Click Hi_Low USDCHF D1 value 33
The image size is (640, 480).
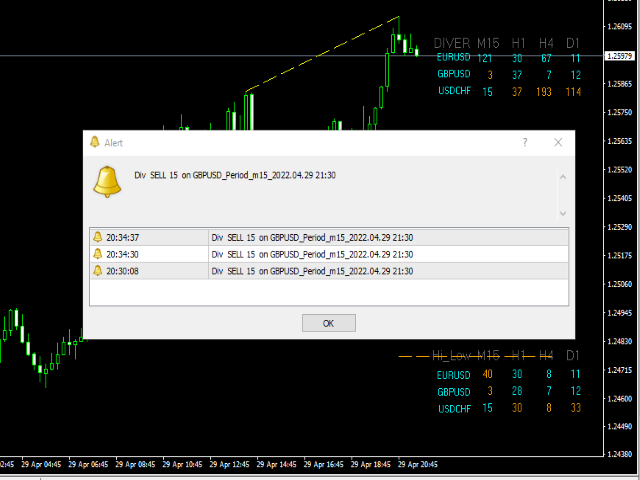pos(576,407)
